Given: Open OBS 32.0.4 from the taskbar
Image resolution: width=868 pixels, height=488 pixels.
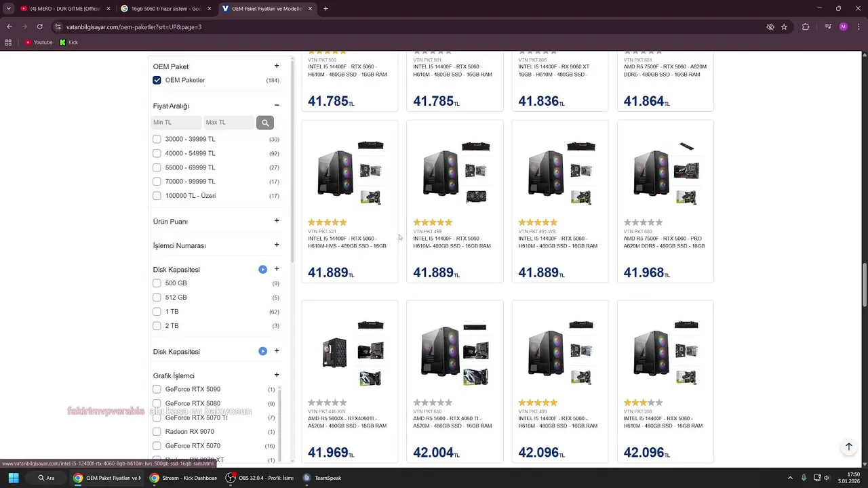Looking at the screenshot, I should tap(260, 478).
